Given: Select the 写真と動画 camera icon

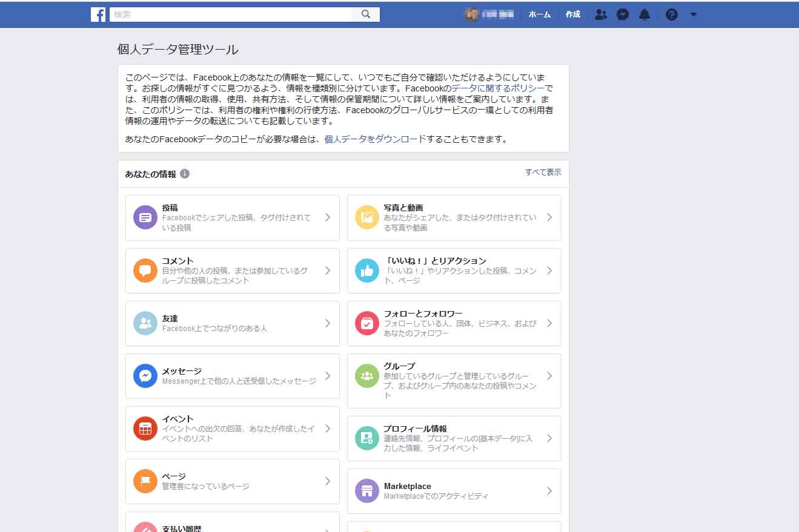Looking at the screenshot, I should 367,218.
